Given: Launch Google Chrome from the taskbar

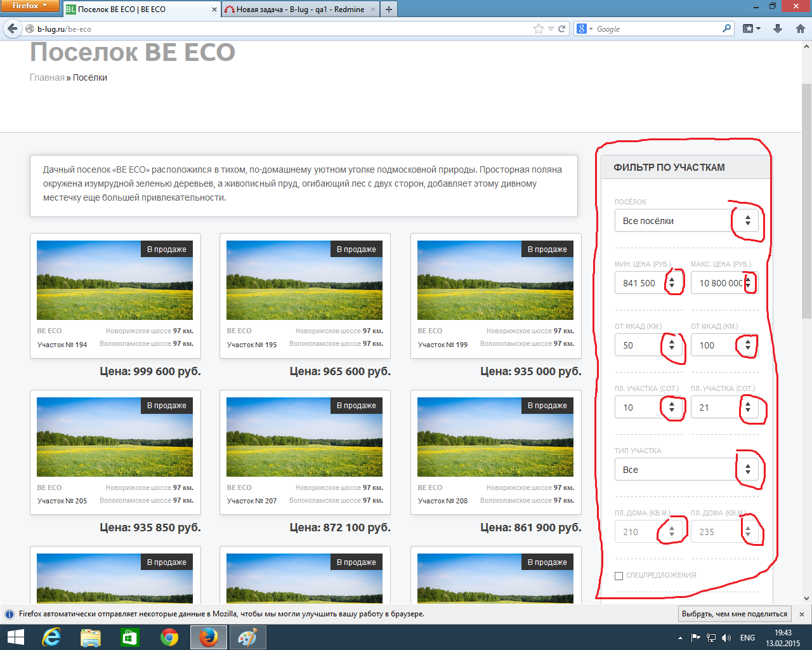Looking at the screenshot, I should [169, 637].
